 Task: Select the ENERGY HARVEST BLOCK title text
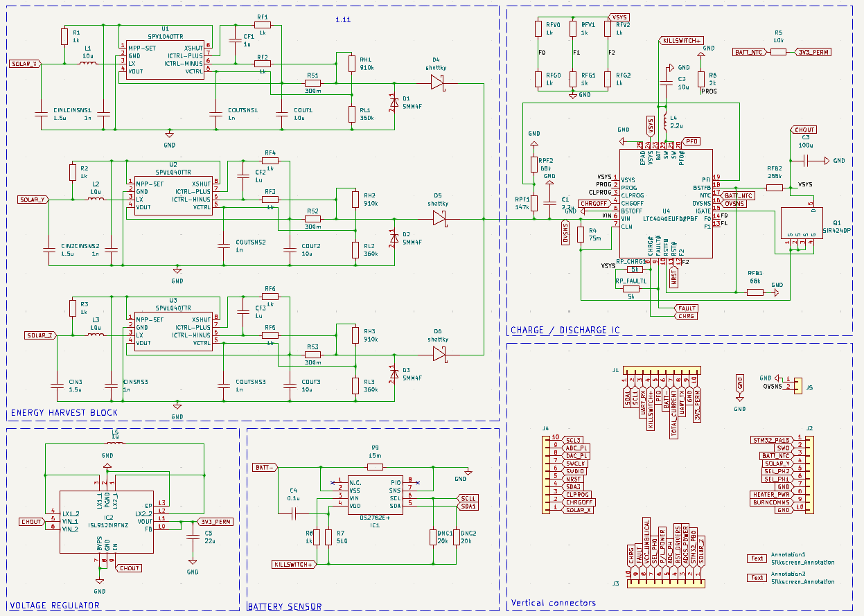tap(64, 413)
